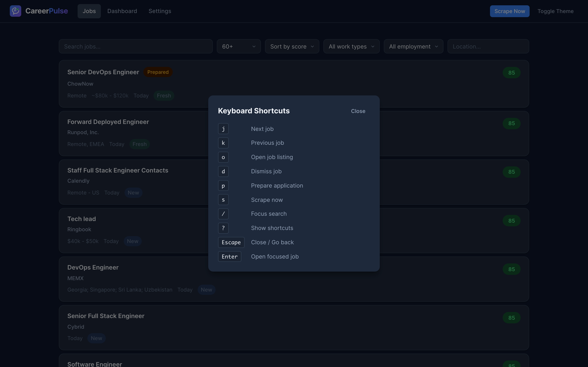The width and height of the screenshot is (588, 367).
Task: Expand the All work types filter
Action: tap(351, 46)
